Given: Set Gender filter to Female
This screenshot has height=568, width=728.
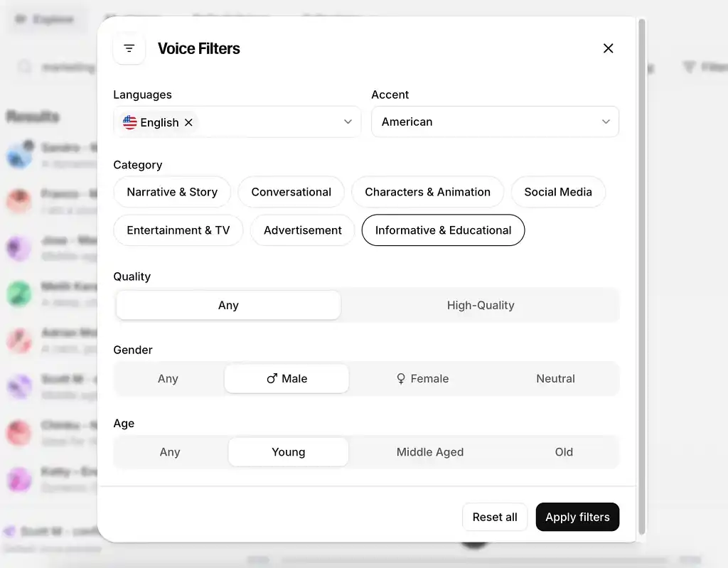Looking at the screenshot, I should tap(423, 379).
